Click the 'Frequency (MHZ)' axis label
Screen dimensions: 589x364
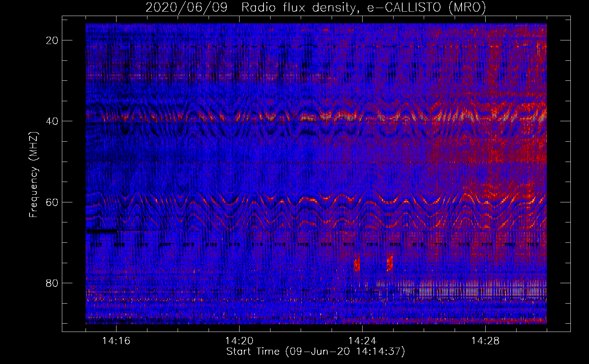click(x=33, y=175)
